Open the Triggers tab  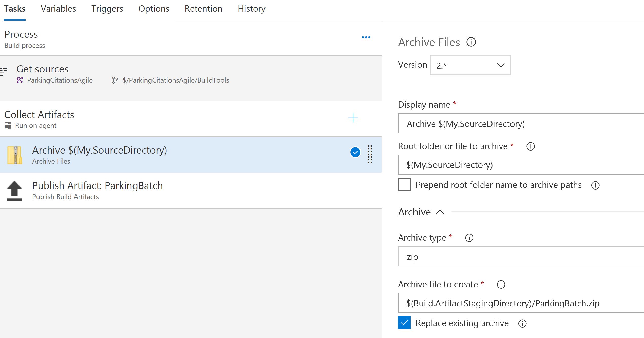(x=107, y=9)
